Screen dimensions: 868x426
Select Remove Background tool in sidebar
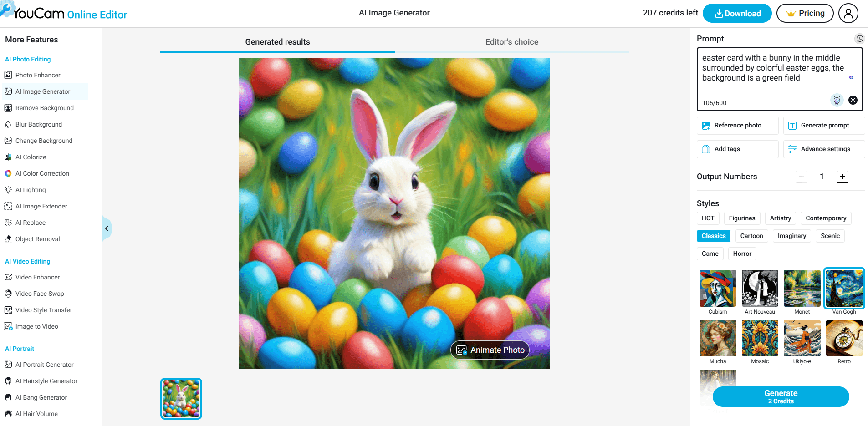click(x=44, y=108)
